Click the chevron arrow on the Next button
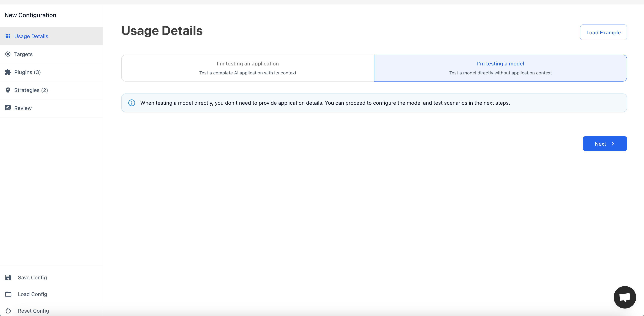This screenshot has width=644, height=316. point(613,144)
